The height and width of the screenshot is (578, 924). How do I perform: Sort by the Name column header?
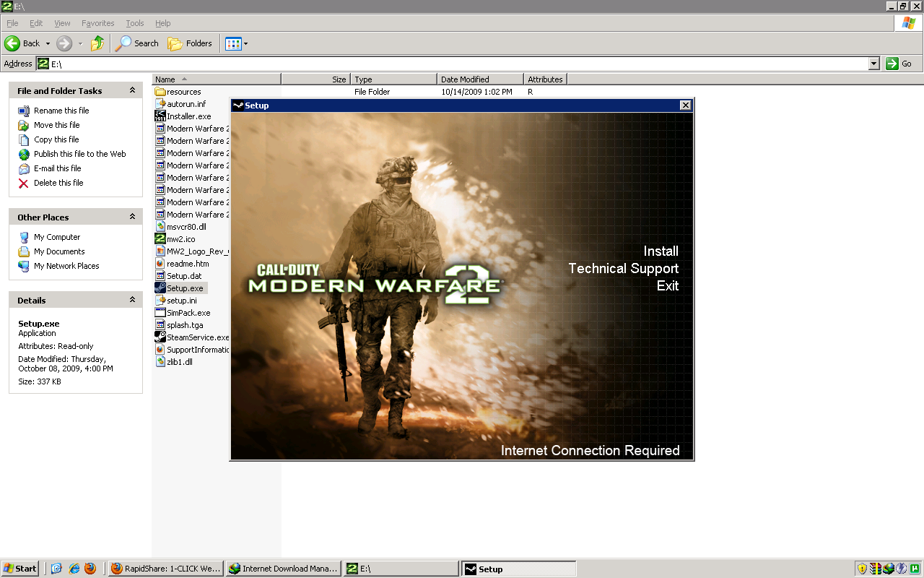tap(217, 79)
